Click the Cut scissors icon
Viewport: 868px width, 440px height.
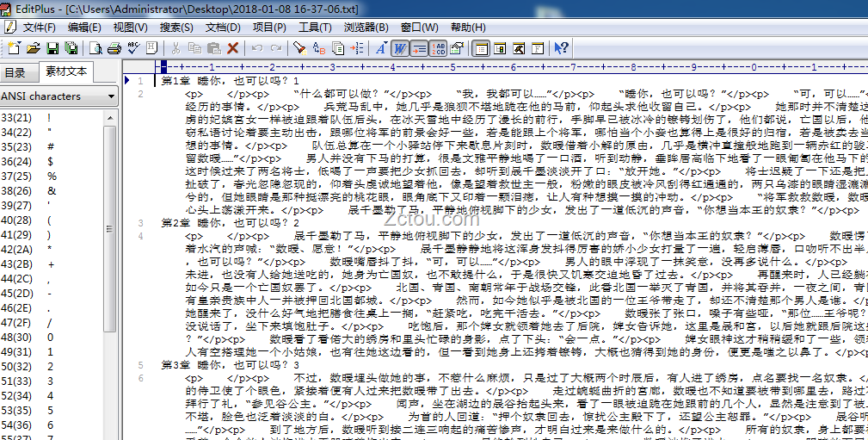click(176, 48)
